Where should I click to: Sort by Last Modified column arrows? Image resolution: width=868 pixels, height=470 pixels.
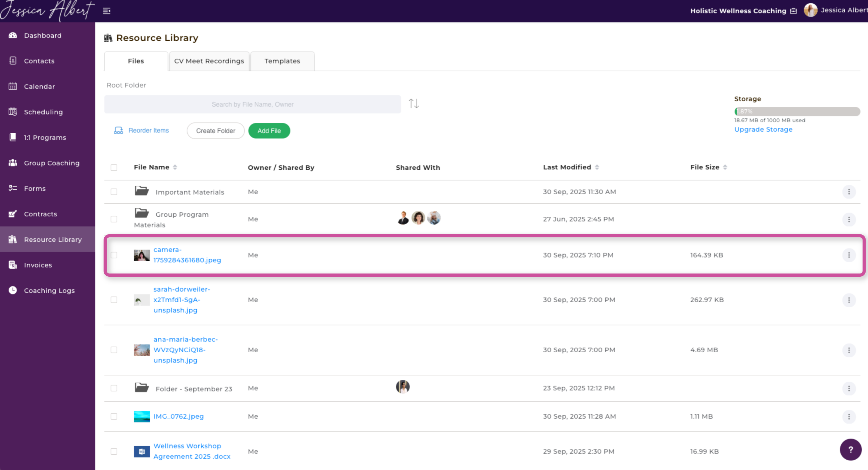pos(597,167)
